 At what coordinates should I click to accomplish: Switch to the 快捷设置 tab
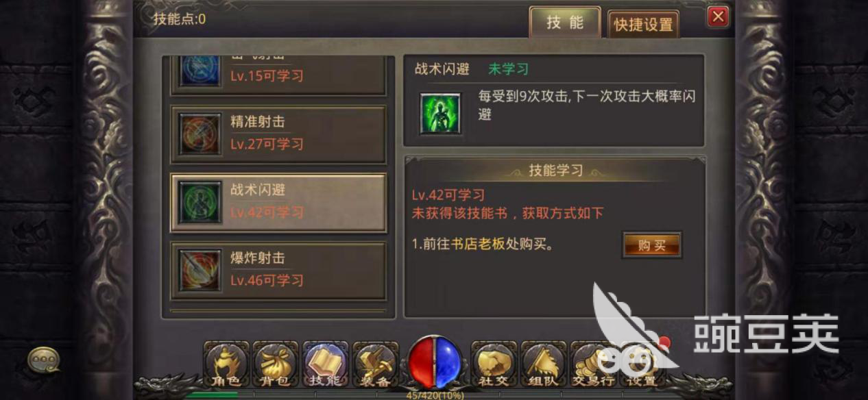click(643, 25)
